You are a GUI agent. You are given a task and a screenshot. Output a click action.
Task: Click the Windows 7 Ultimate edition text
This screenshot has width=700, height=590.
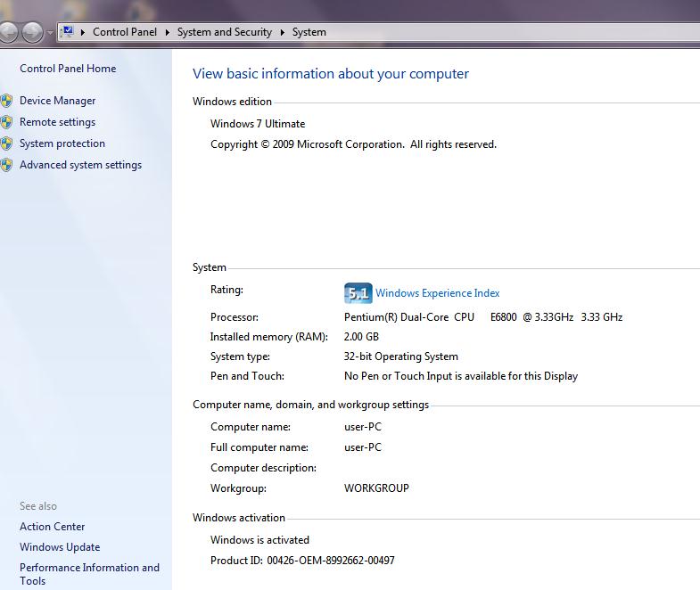pos(258,124)
